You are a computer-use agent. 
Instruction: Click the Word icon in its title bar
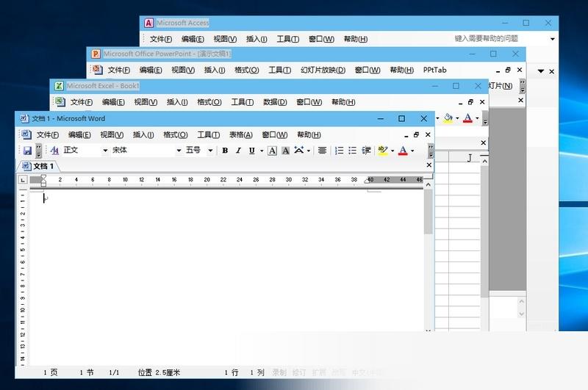24,118
